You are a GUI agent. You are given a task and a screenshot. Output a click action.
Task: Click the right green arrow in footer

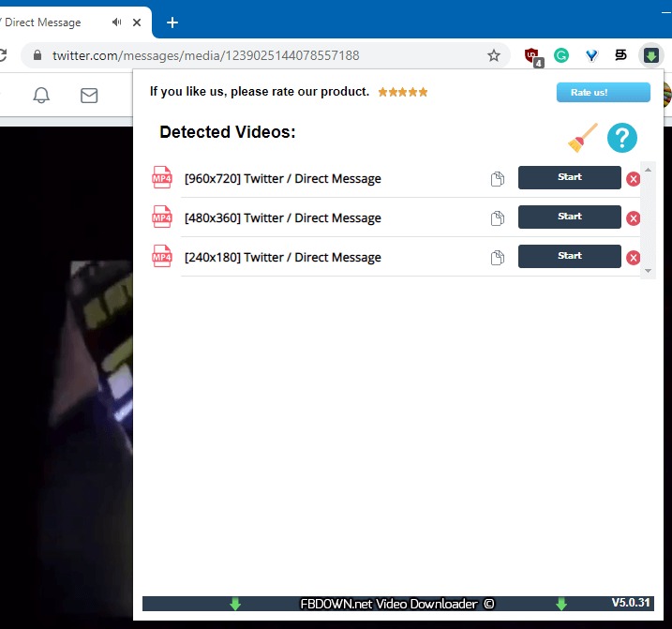point(561,604)
